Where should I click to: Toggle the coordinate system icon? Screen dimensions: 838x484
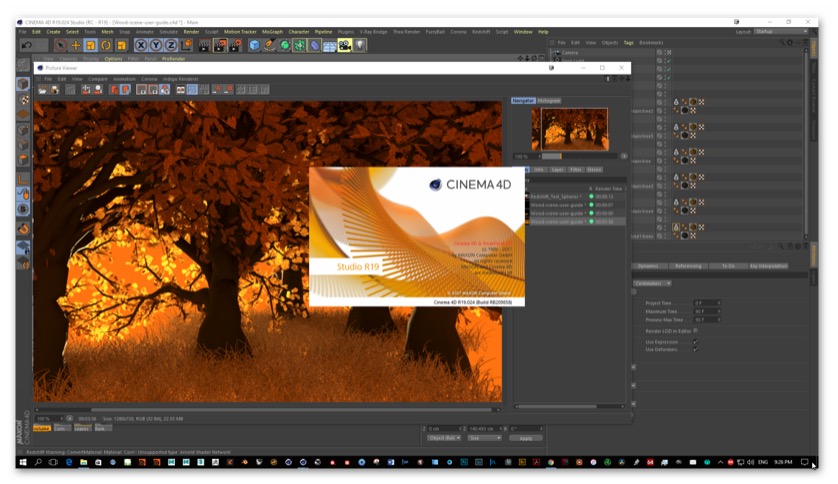tap(186, 45)
